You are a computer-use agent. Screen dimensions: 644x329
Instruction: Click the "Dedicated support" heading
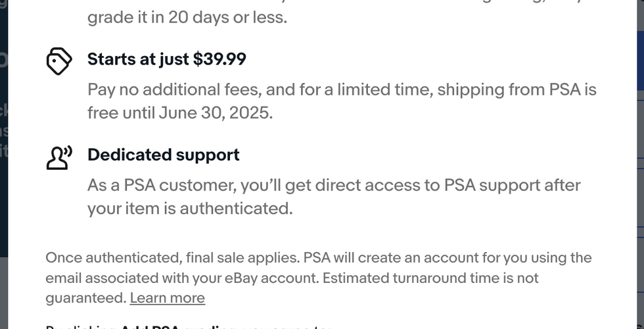point(163,155)
